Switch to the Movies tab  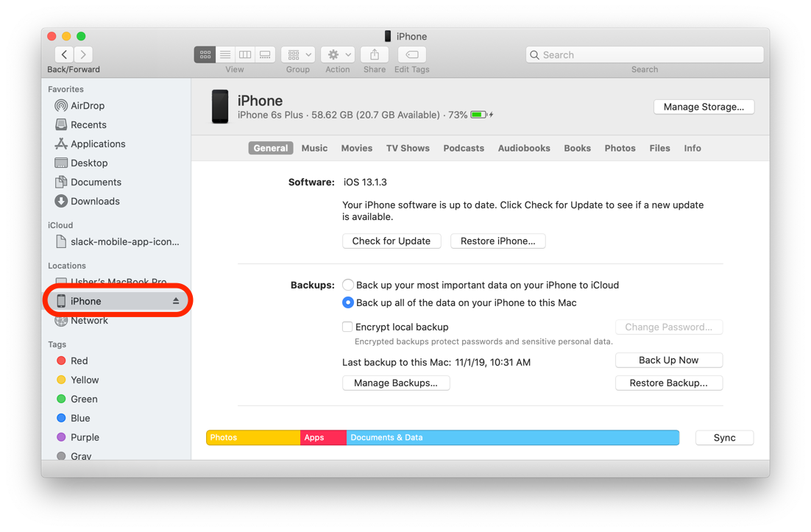[x=357, y=148]
